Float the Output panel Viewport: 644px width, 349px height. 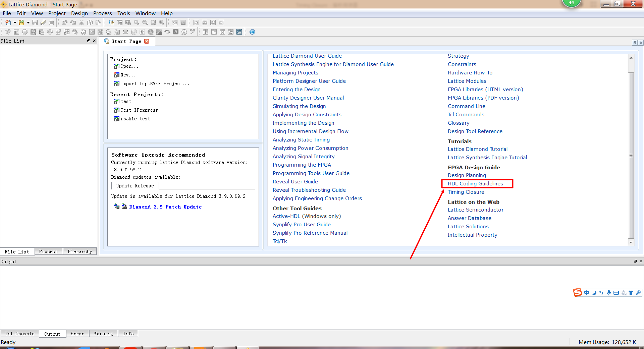coord(635,261)
